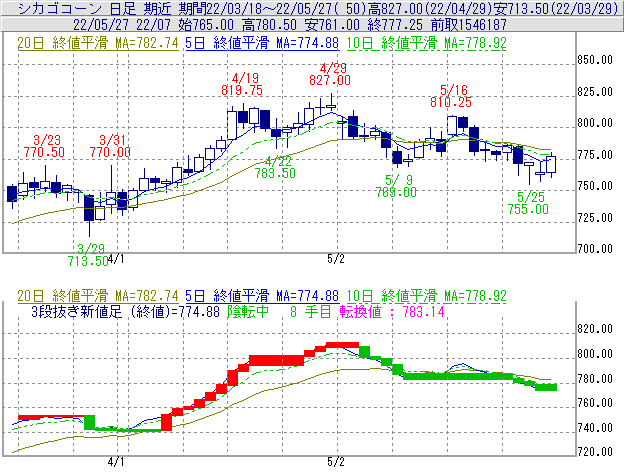Click the 5/2 date marker under the line-break chart

pyautogui.click(x=336, y=462)
